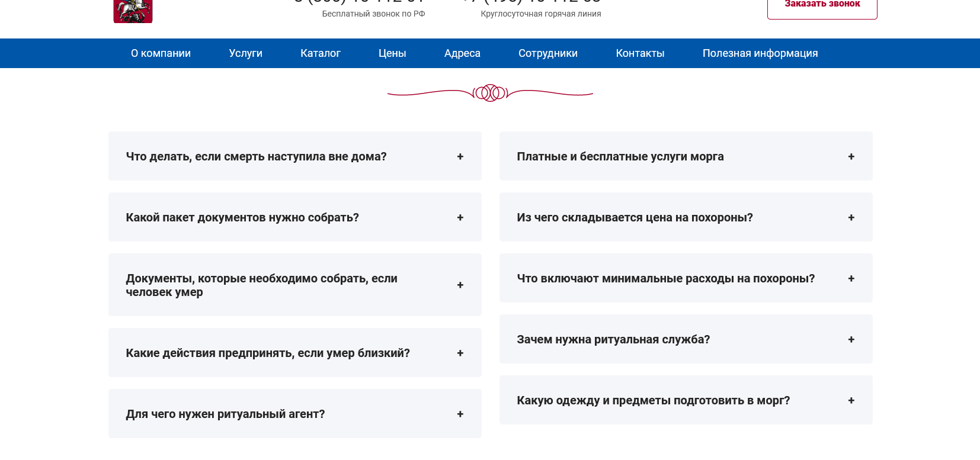Viewport: 980px width, 460px height.
Task: Open Платные и бесплатные услуги морга accordion
Action: coord(686,156)
